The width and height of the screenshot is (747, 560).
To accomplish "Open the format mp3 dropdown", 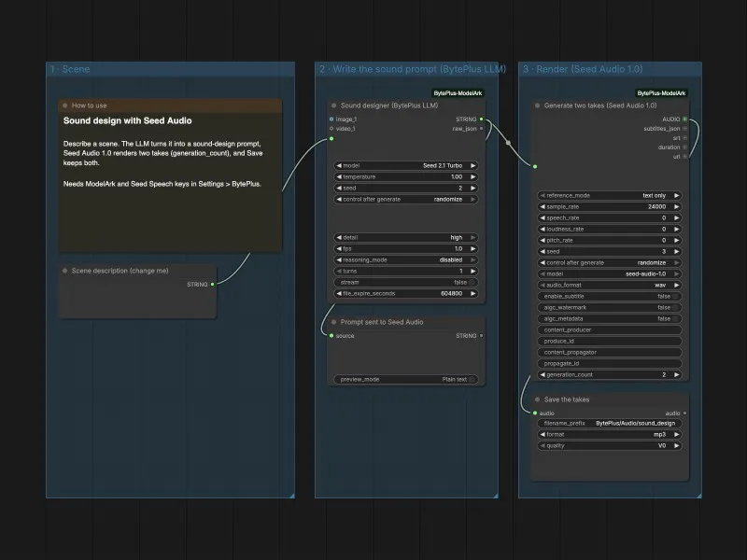I will [610, 435].
